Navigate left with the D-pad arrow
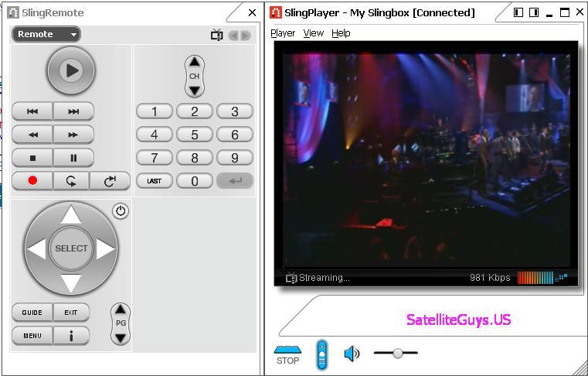The width and height of the screenshot is (588, 376). click(37, 248)
